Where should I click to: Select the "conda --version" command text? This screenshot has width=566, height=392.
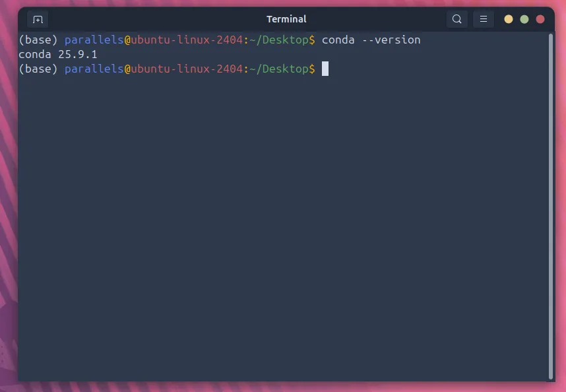(x=371, y=40)
